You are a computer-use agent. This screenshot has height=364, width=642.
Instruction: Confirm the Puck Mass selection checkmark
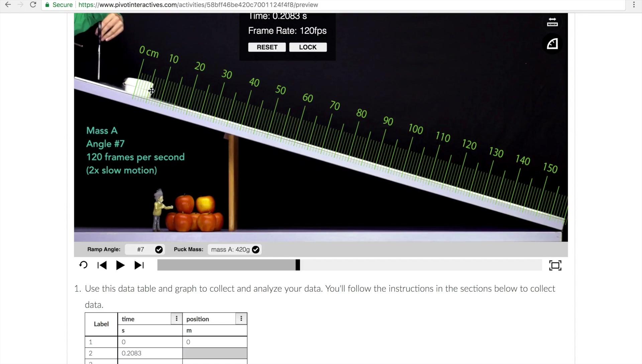[256, 249]
